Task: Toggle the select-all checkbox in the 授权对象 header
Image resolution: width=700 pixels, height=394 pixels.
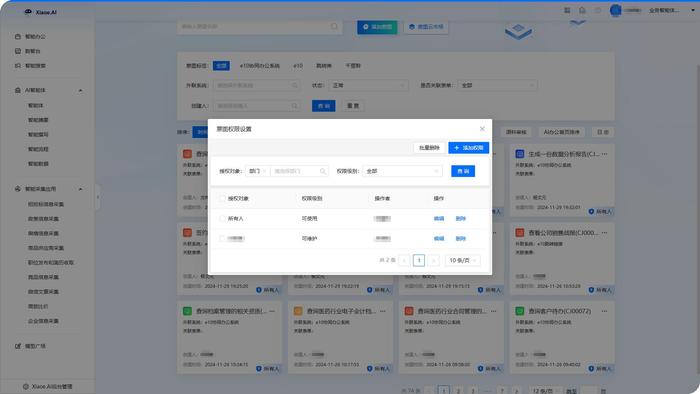Action: (222, 199)
